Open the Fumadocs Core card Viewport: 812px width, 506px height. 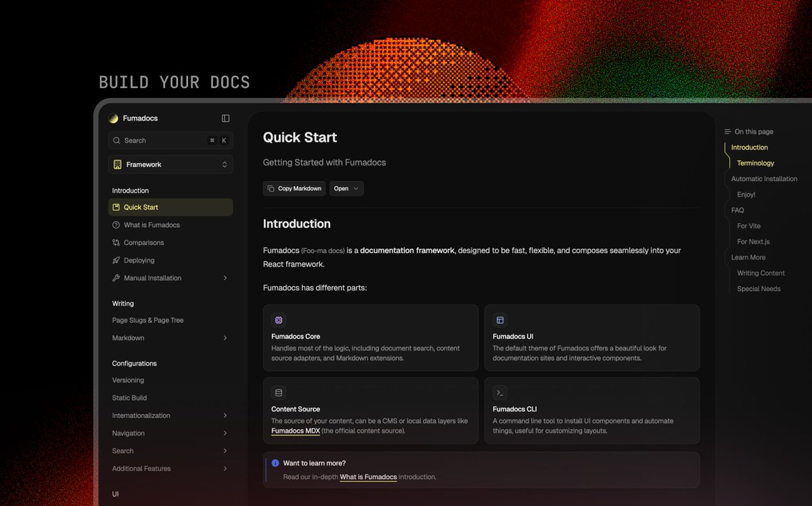point(371,338)
